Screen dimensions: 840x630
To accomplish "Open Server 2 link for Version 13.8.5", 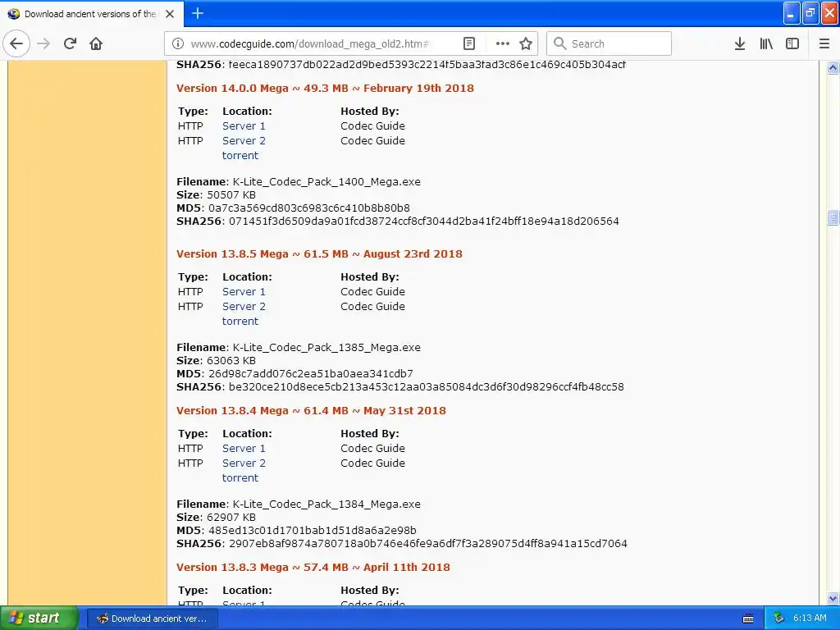I will pyautogui.click(x=244, y=307).
